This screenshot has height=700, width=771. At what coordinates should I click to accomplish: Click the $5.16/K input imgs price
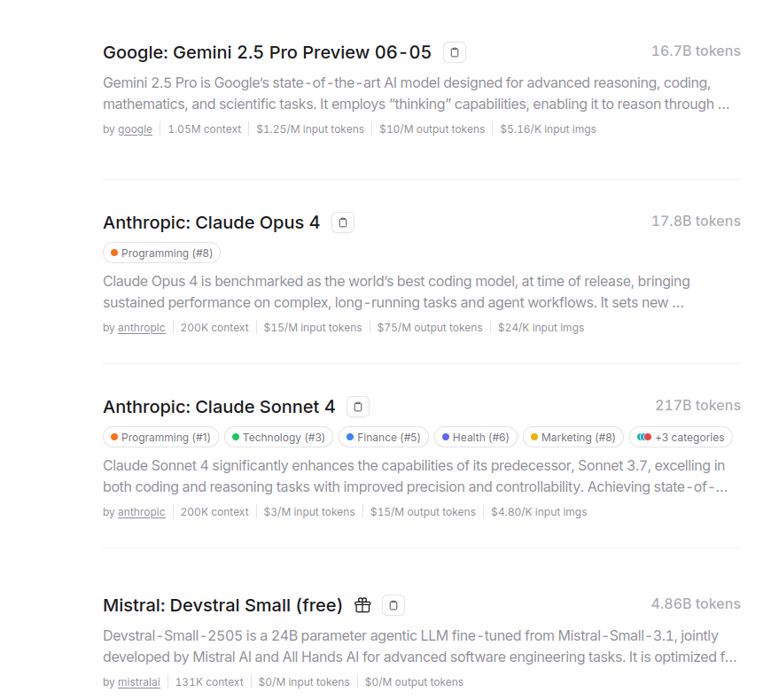point(548,129)
